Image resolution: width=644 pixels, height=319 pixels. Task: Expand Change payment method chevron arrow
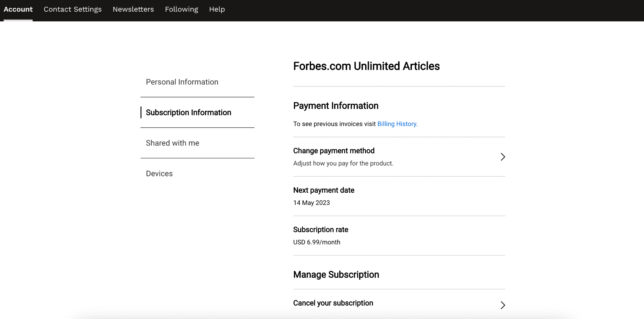tap(502, 157)
